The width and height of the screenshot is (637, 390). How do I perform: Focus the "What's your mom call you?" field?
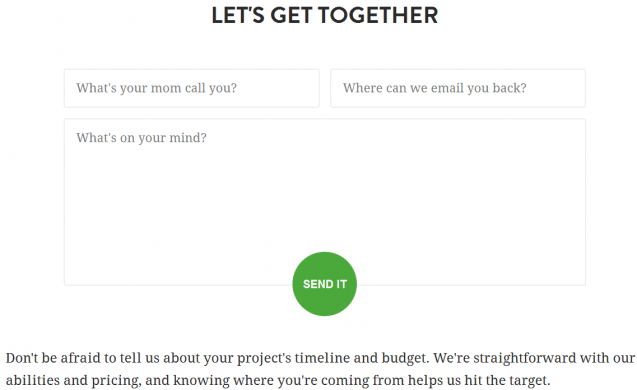tap(192, 88)
